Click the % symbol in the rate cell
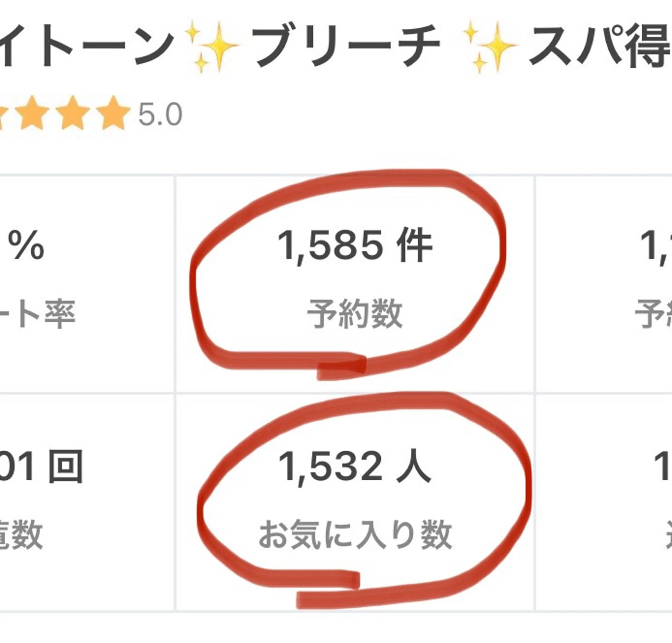 click(x=26, y=245)
